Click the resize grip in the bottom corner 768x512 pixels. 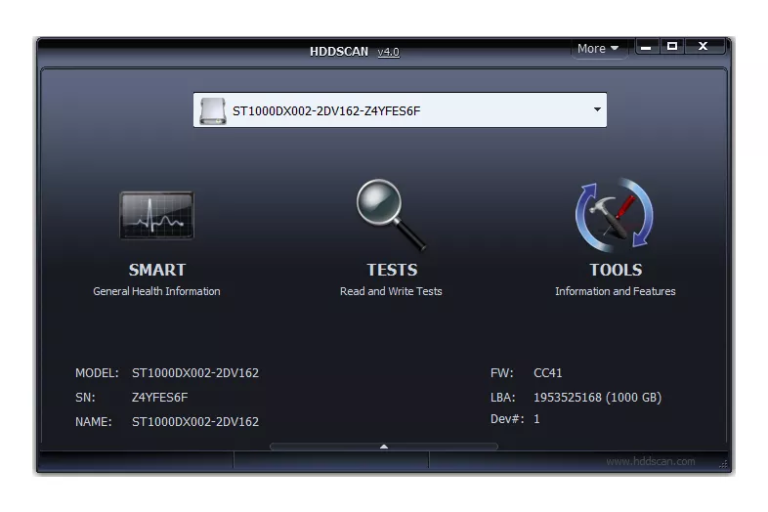(724, 464)
